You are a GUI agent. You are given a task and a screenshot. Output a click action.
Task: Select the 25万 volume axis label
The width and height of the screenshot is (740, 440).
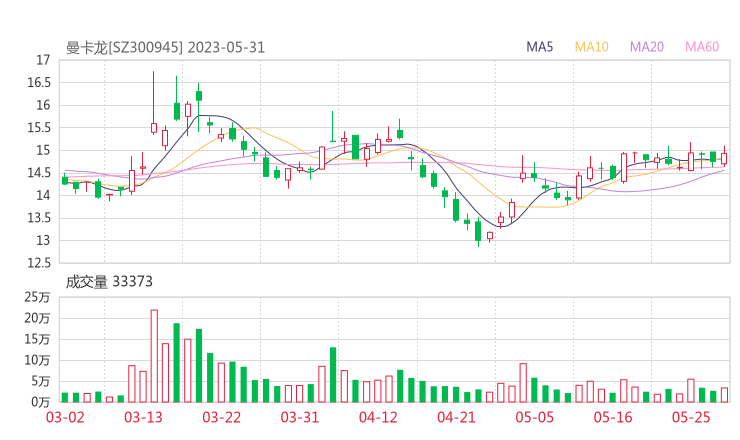(x=38, y=297)
